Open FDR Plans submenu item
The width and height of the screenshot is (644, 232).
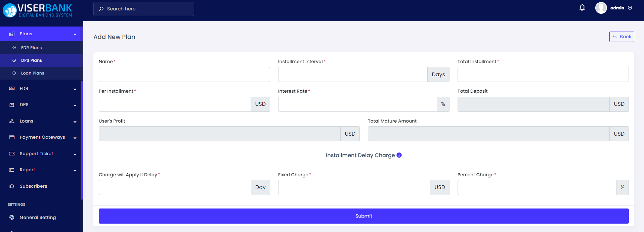click(x=31, y=48)
